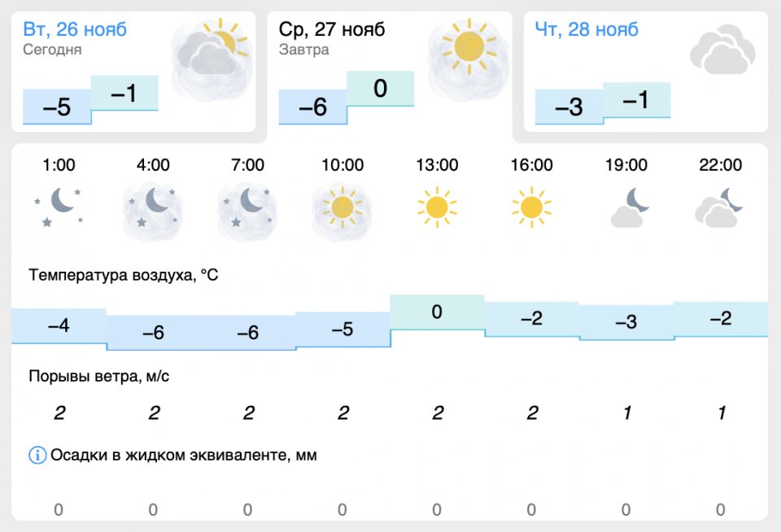781x532 pixels.
Task: Click the 16:00 time label
Action: pos(531,165)
